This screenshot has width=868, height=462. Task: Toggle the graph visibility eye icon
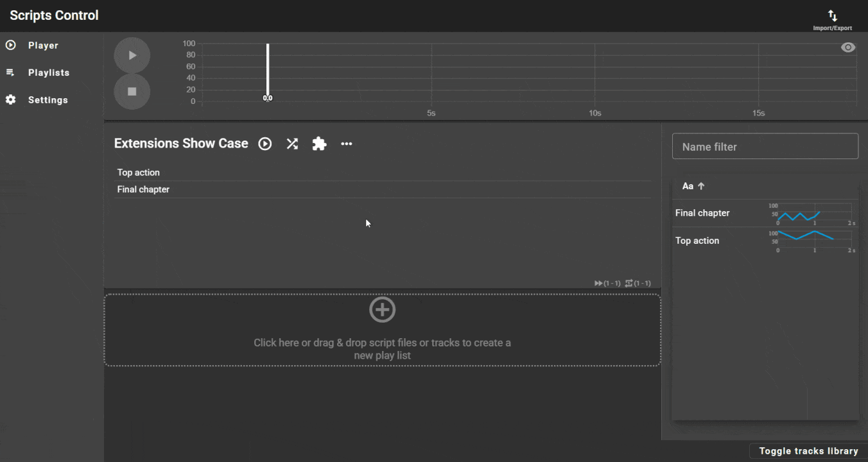pos(848,47)
